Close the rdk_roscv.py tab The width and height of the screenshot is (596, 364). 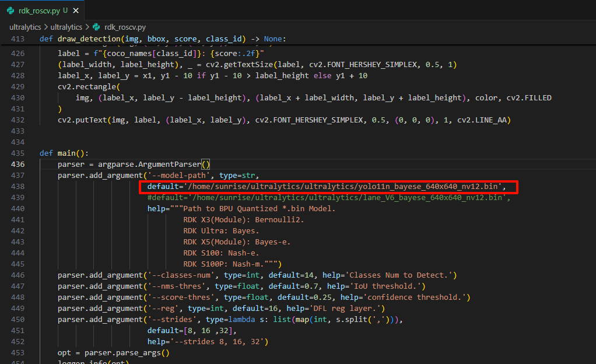[x=76, y=10]
